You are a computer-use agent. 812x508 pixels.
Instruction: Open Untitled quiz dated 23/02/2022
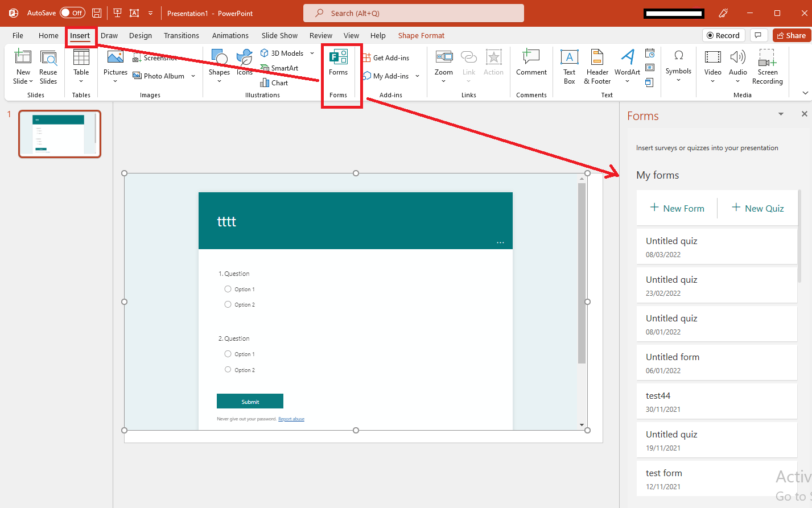[716, 285]
